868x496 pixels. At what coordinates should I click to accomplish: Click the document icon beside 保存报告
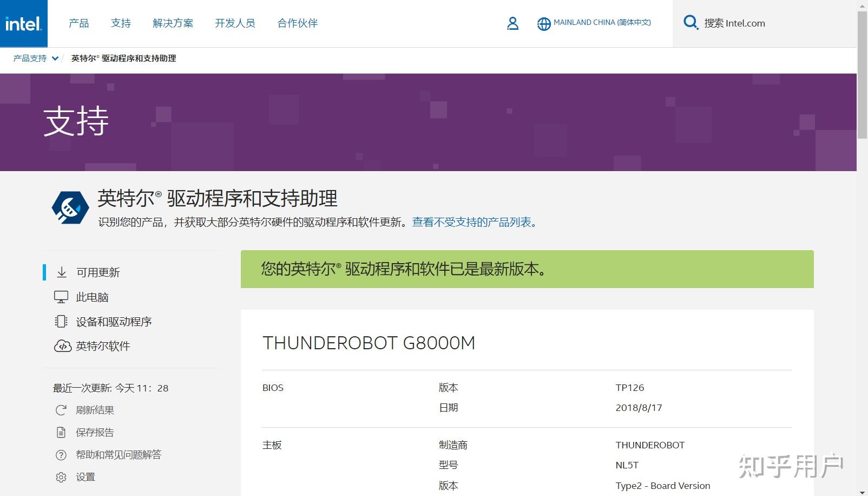[x=61, y=432]
